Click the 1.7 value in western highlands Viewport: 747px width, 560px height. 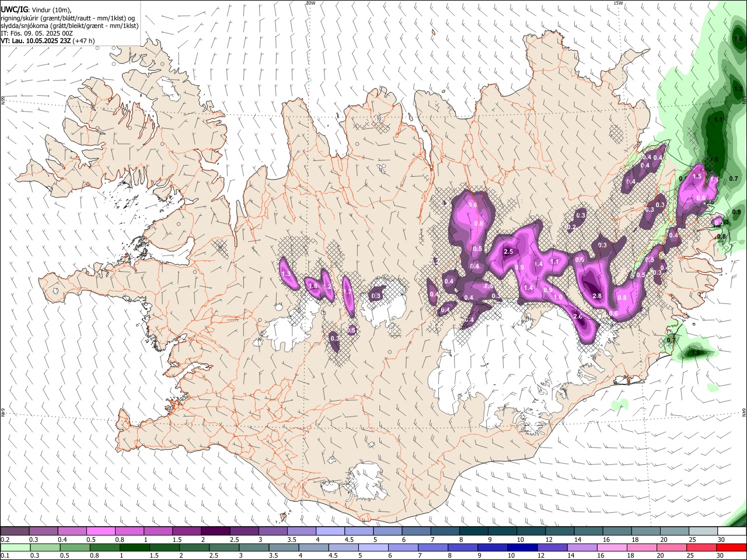point(347,292)
